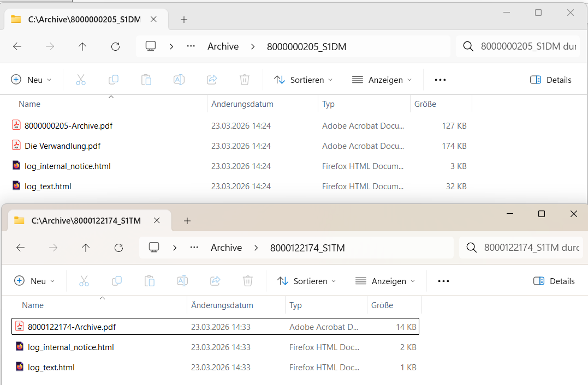
Task: Click Firefox icon of log_text.html in lower window
Action: tap(20, 367)
